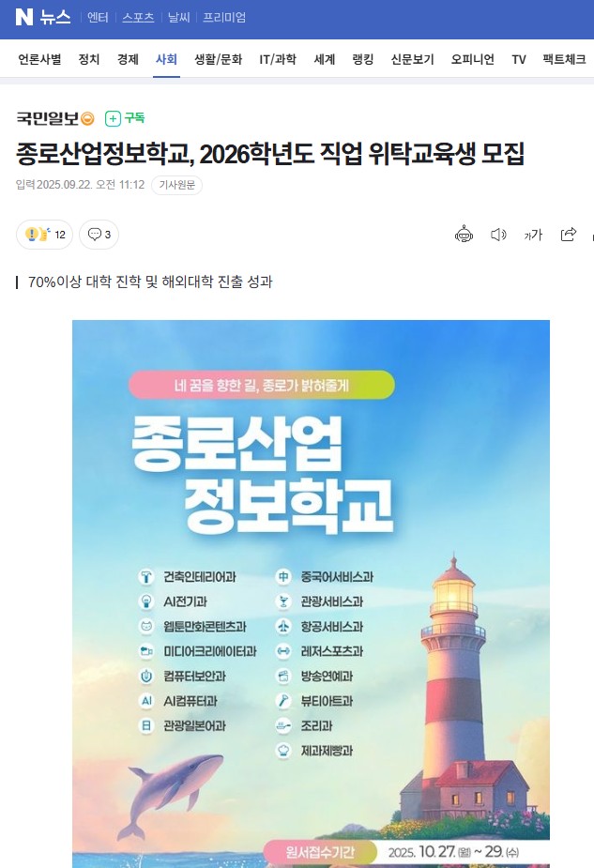The height and width of the screenshot is (868, 594).
Task: Select the 사회 news tab
Action: click(166, 59)
